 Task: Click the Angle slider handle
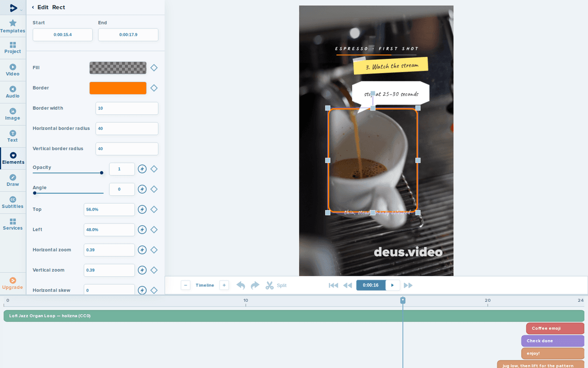(x=34, y=193)
